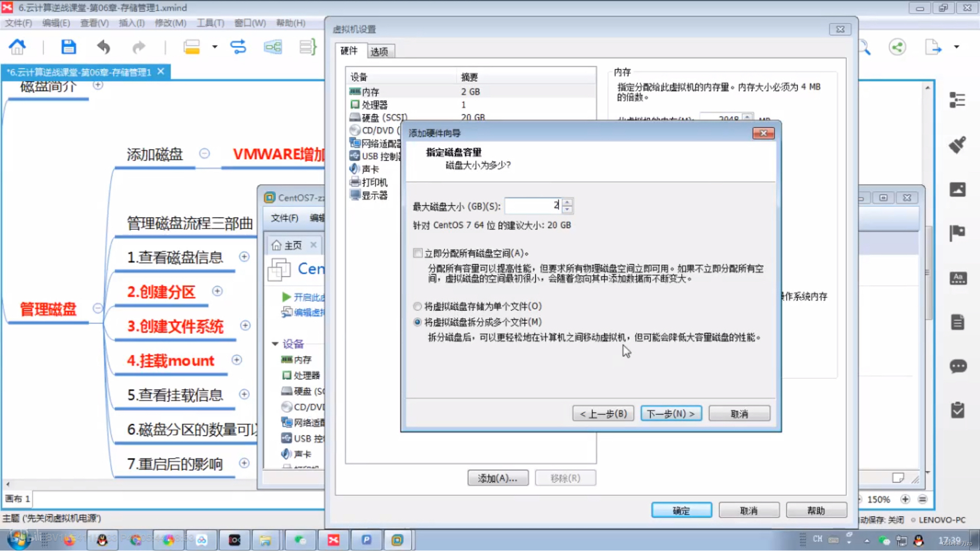Viewport: 980px width, 551px height.
Task: Select the 打印机 device in settings list
Action: [x=368, y=182]
